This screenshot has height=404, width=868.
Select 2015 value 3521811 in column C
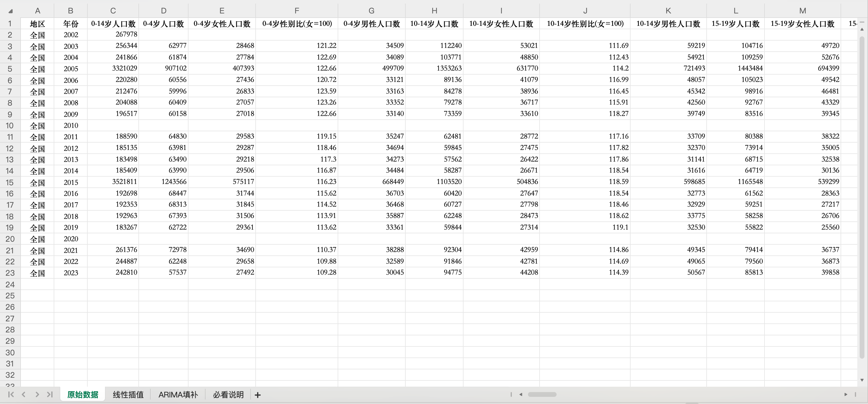coord(124,182)
